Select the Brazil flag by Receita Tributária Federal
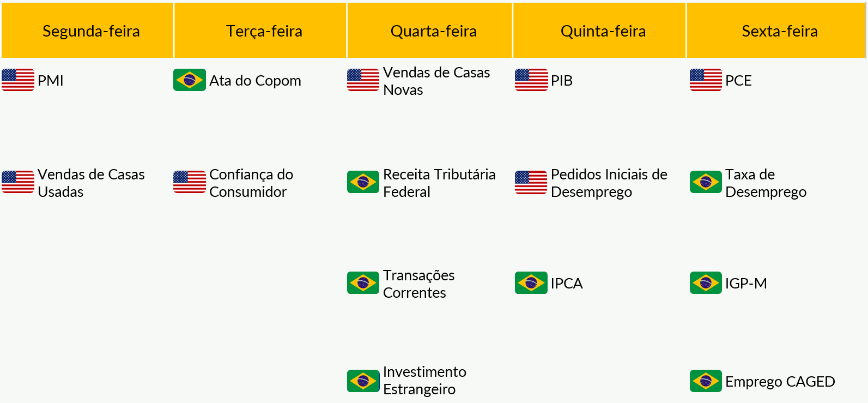868x403 pixels. (x=363, y=182)
